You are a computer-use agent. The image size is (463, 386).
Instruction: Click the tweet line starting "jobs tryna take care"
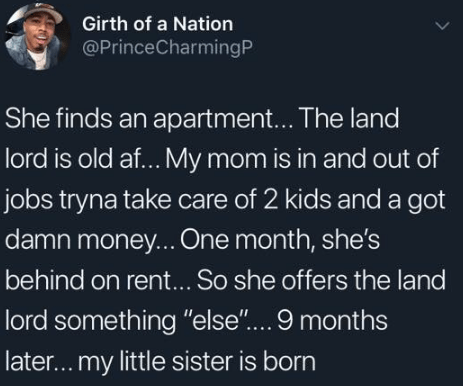[225, 200]
